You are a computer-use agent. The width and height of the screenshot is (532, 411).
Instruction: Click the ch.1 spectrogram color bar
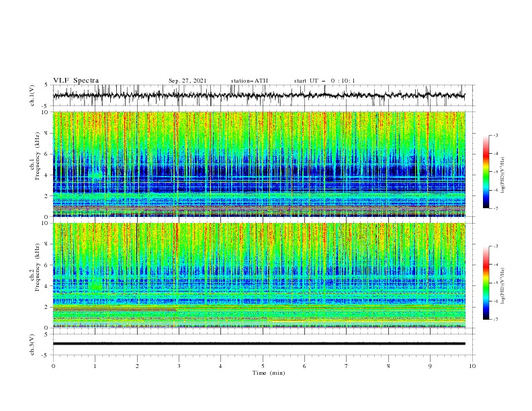[486, 172]
